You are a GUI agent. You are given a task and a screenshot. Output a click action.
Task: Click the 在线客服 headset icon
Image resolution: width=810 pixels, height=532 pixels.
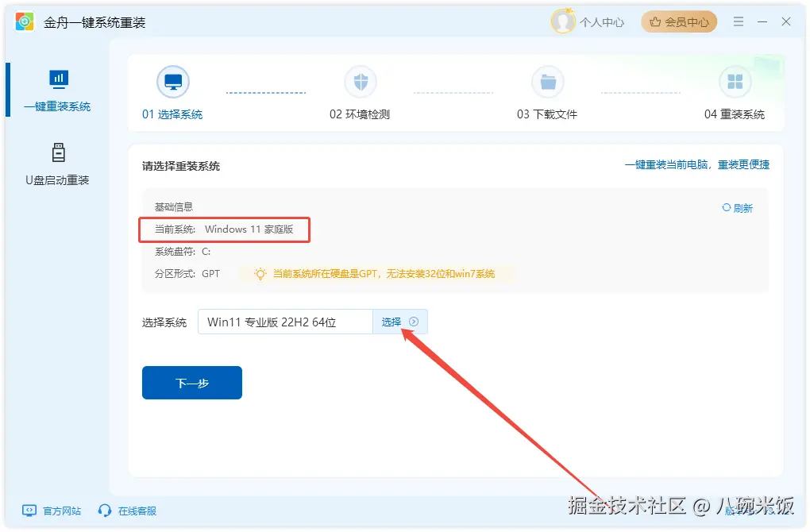(x=105, y=511)
